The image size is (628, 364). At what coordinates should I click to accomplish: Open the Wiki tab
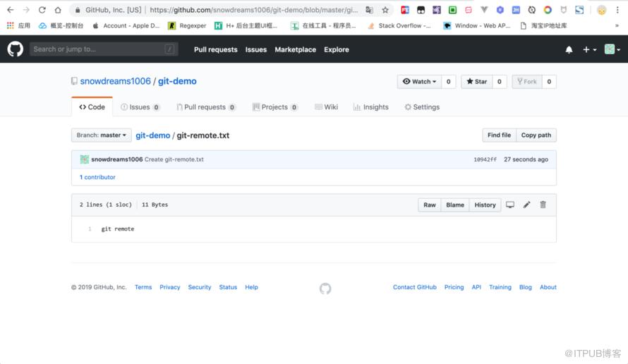coord(327,107)
